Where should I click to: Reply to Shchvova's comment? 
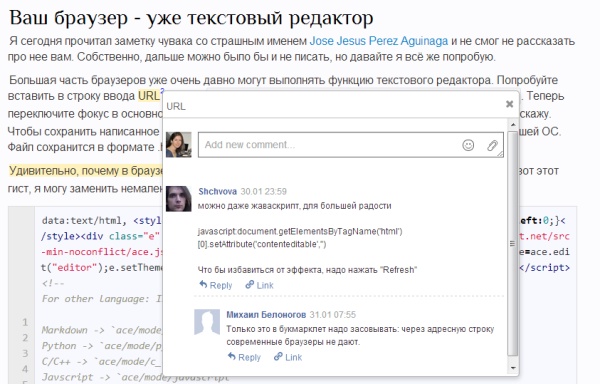[x=215, y=285]
